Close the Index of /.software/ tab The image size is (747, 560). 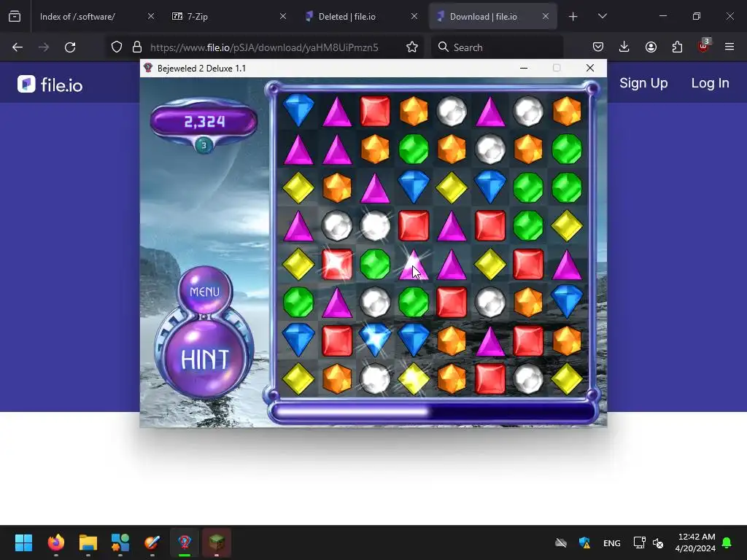click(x=151, y=16)
